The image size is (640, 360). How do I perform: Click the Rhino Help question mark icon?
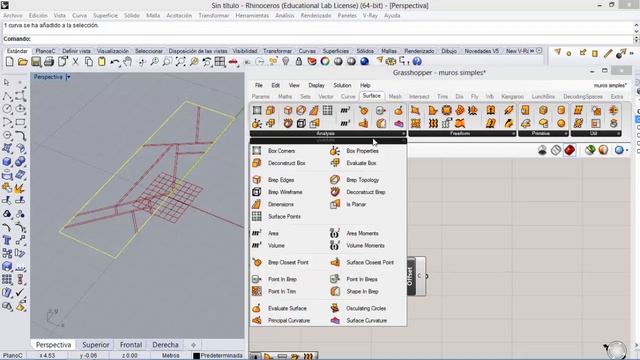(417, 61)
